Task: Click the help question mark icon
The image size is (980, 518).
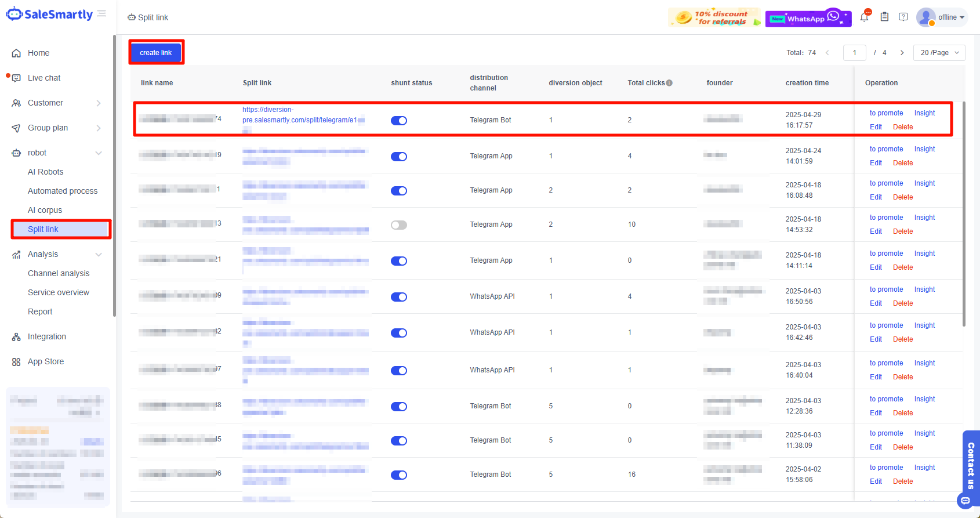Action: (x=903, y=17)
